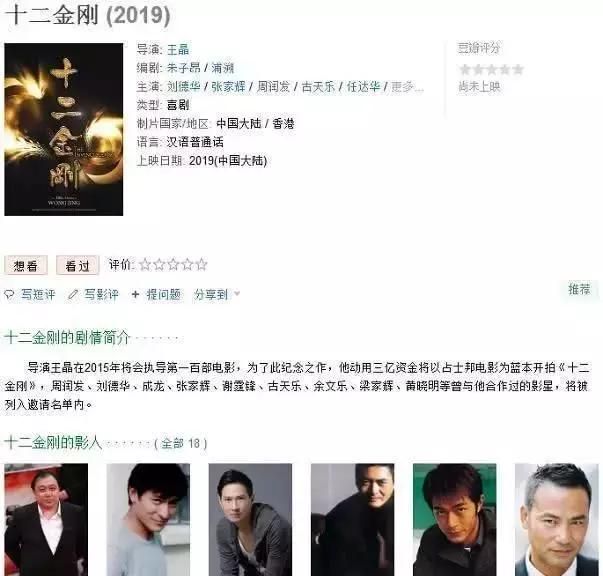Click the 写影评 link
Image resolution: width=603 pixels, height=576 pixels.
[101, 295]
